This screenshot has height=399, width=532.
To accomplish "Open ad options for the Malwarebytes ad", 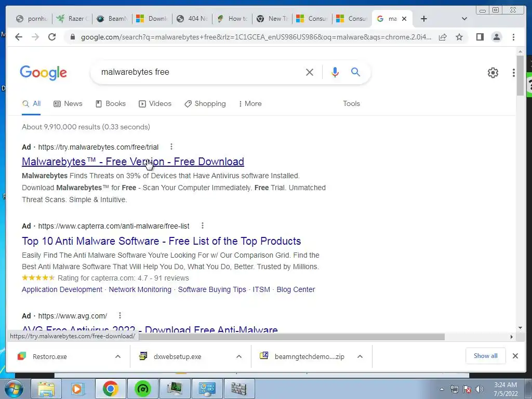I will coord(171,147).
